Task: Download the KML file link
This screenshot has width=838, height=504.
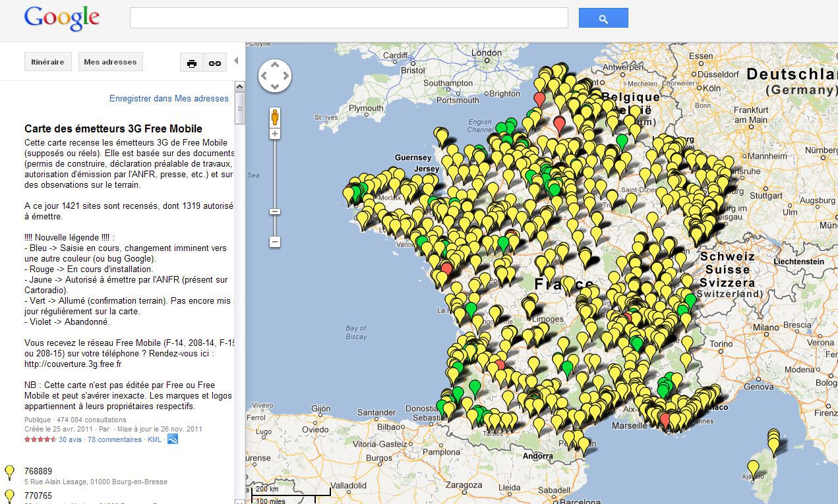Action: click(x=154, y=439)
